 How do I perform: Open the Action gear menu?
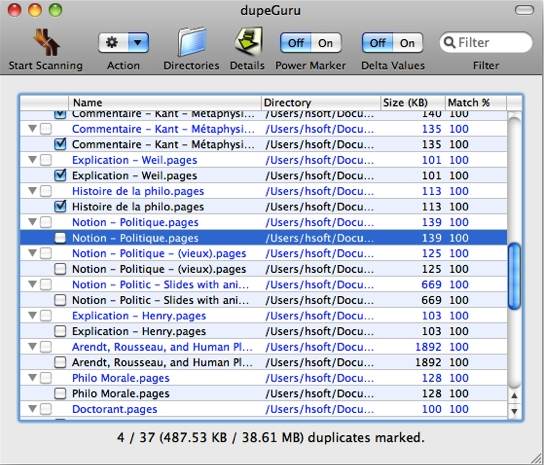112,43
